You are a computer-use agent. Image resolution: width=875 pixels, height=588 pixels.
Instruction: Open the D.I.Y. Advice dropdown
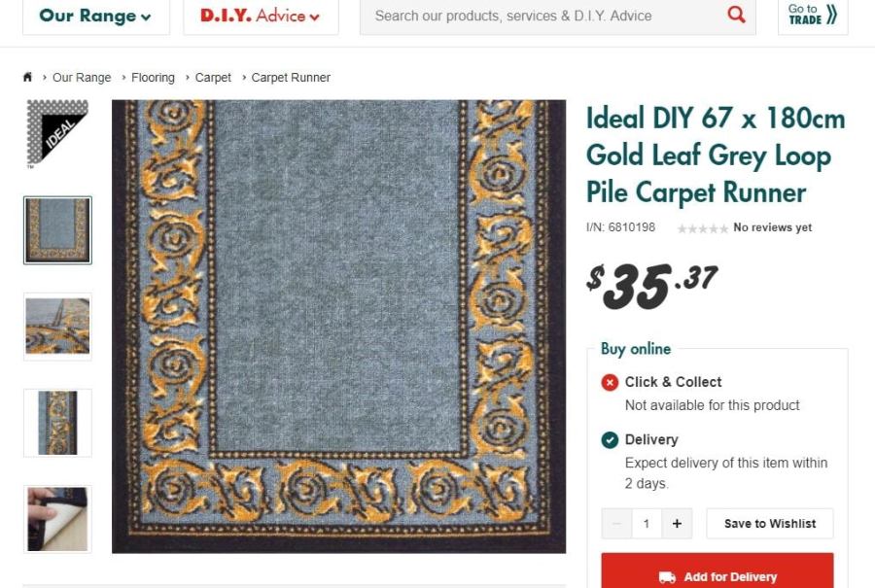[260, 16]
